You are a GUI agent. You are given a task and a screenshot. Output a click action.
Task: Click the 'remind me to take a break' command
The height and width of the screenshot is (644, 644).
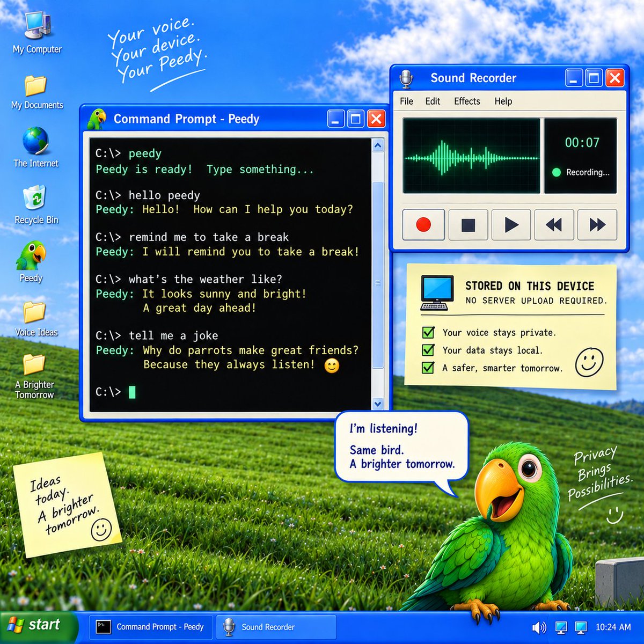[x=209, y=237]
